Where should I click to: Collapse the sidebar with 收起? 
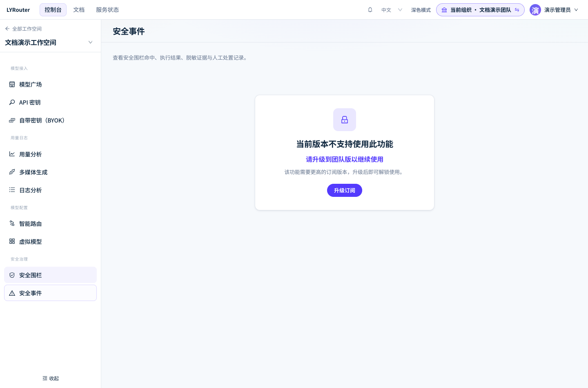point(51,379)
